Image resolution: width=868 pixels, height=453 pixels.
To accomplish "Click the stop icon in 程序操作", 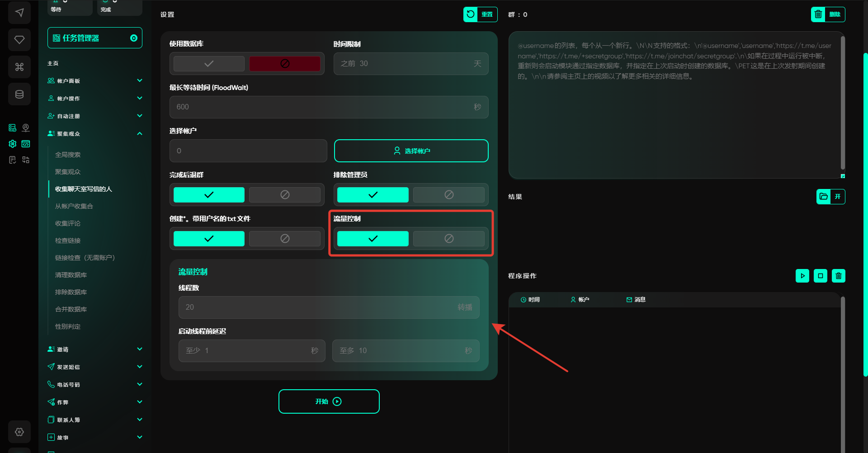I will [x=821, y=276].
